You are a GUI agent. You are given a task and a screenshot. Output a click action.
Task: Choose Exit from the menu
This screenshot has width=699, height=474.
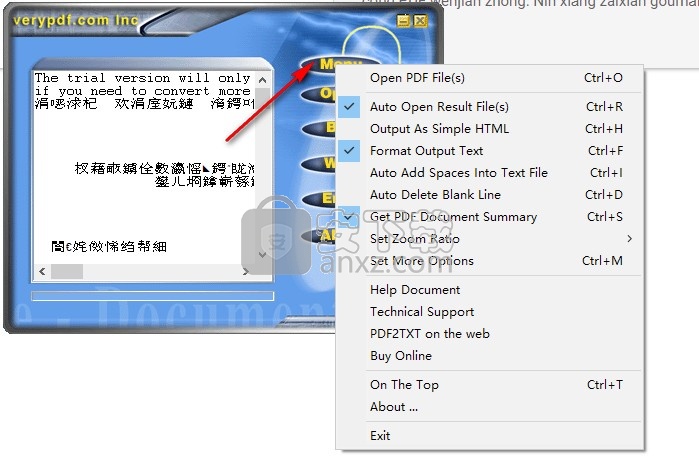(x=489, y=436)
